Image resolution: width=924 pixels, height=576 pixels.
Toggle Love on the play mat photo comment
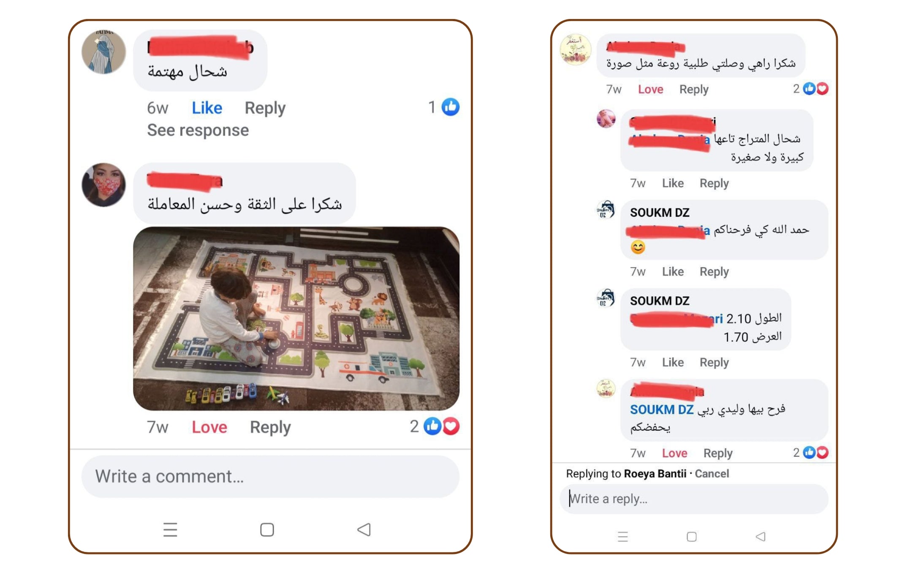(x=209, y=427)
